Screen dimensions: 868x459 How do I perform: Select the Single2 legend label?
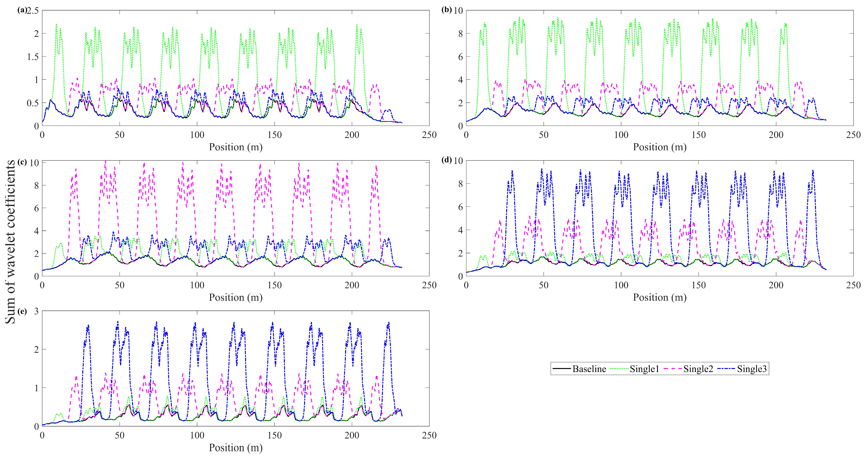coord(698,369)
